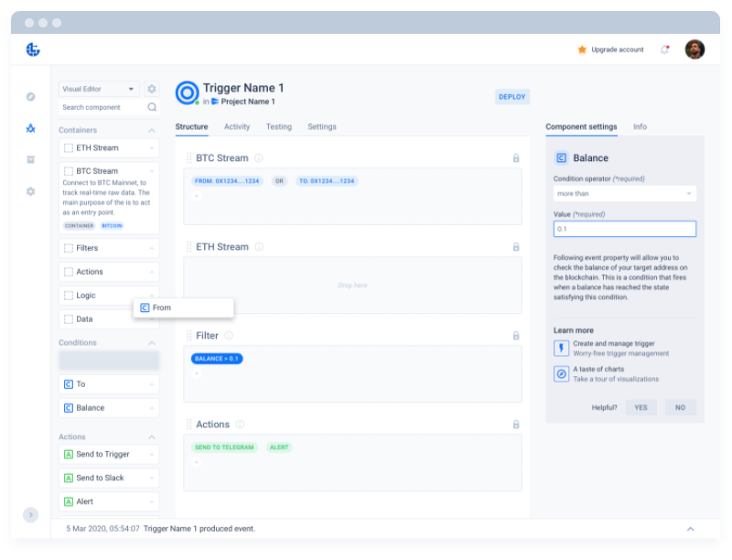Viewport: 732px width, 560px height.
Task: Select the ALERT action chip
Action: click(x=279, y=447)
